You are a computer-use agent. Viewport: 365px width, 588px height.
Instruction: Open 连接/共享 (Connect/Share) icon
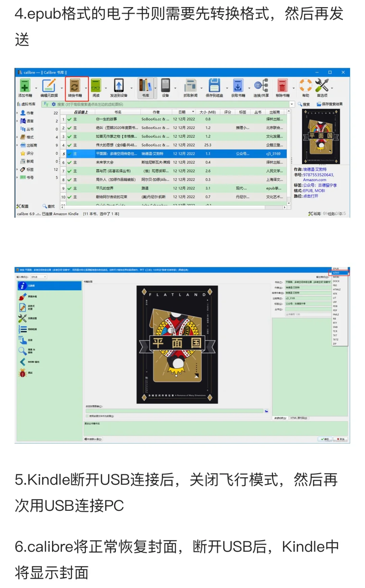261,85
